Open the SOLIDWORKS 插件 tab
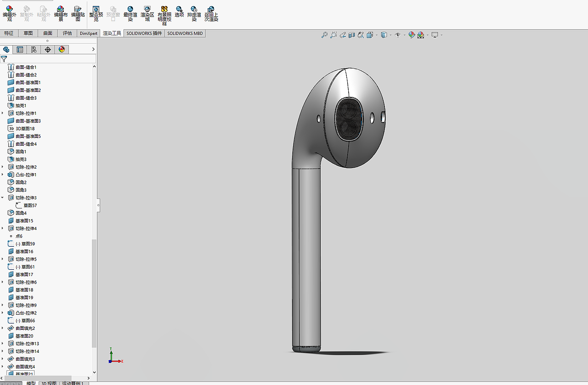588x385 pixels. tap(144, 33)
